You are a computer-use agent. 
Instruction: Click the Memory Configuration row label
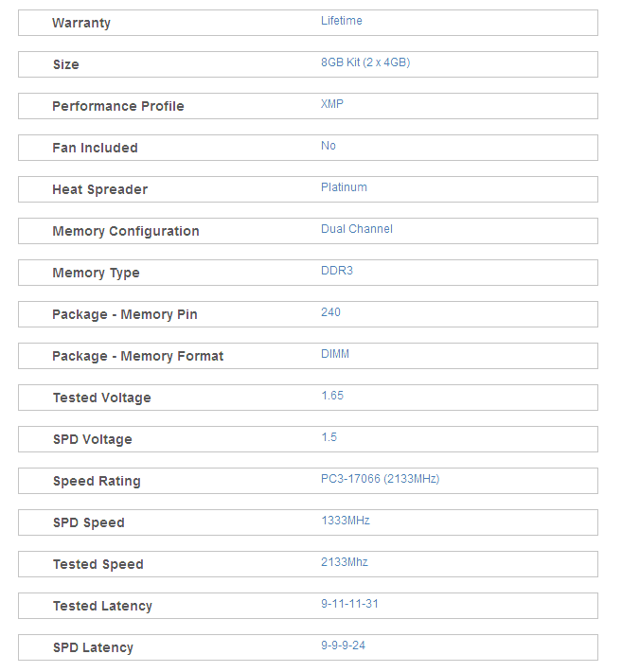[x=126, y=232]
